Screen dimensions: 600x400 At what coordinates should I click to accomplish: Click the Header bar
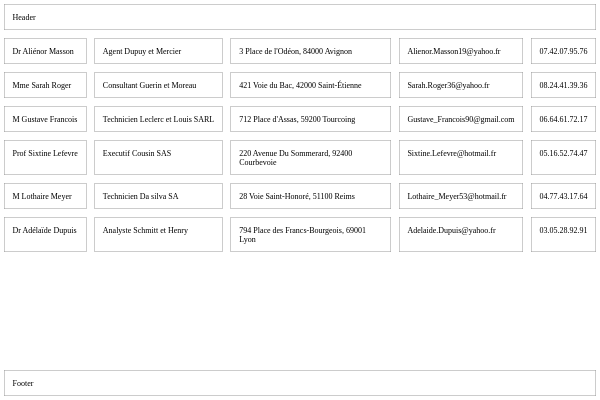(x=299, y=17)
